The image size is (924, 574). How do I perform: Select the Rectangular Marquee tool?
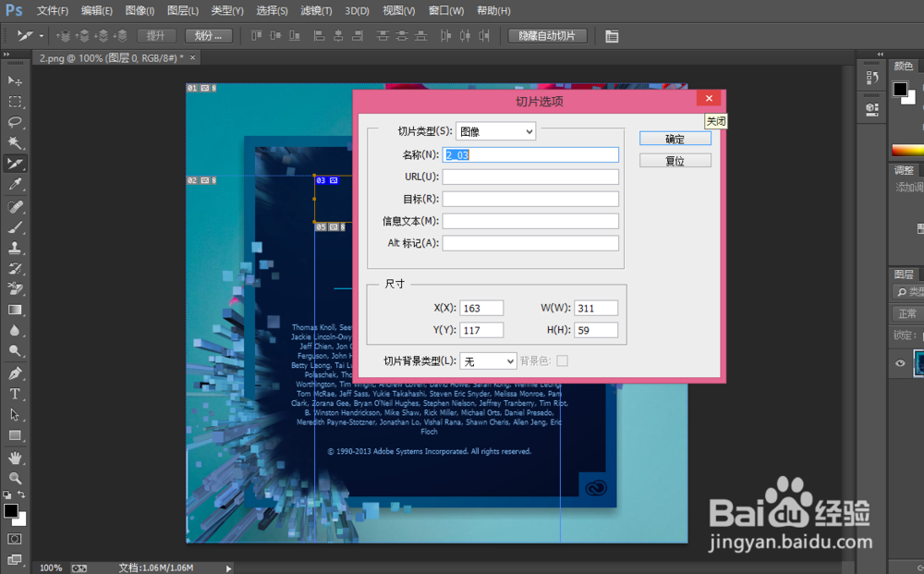[15, 102]
